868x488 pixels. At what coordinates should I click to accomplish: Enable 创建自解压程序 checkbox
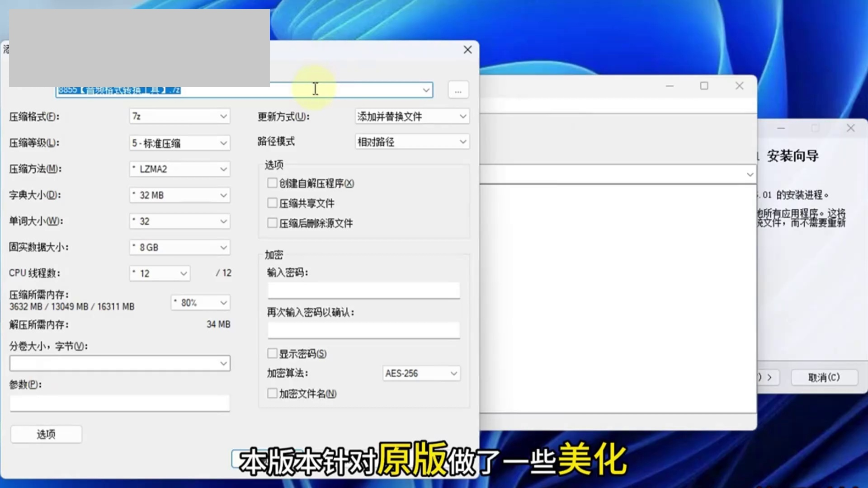272,183
